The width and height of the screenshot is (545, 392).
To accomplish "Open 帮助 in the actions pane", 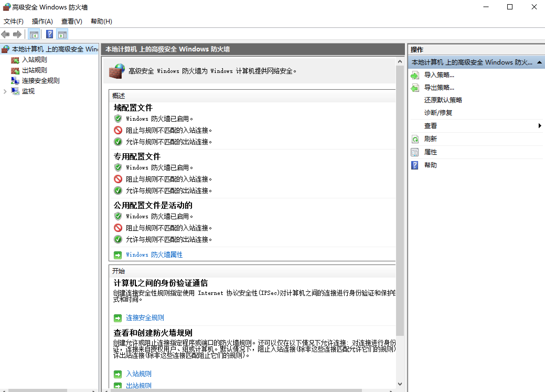I will 431,165.
